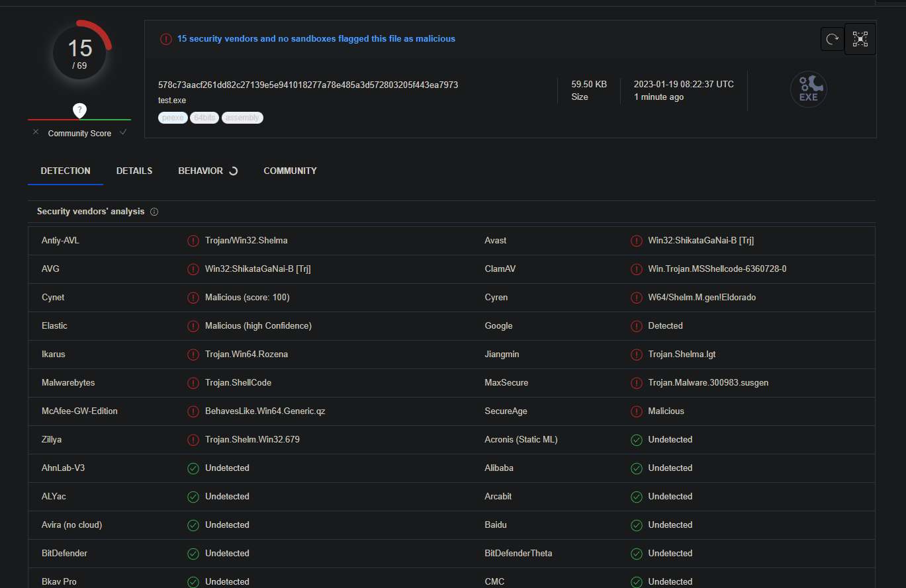
Task: Click the reanalyze file refresh icon
Action: tap(833, 39)
